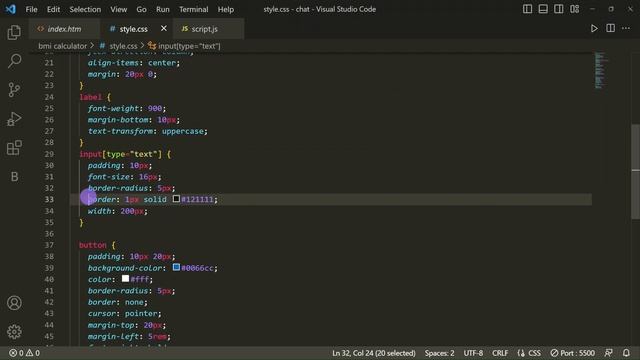Image resolution: width=640 pixels, height=360 pixels.
Task: Change the UTF-8 file encoding
Action: tap(473, 353)
